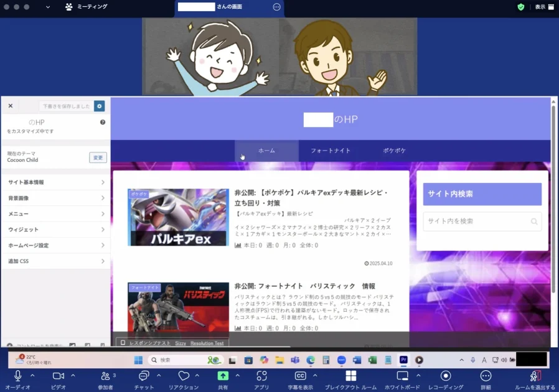Click the 変更 theme change button
The height and width of the screenshot is (392, 559).
click(98, 157)
